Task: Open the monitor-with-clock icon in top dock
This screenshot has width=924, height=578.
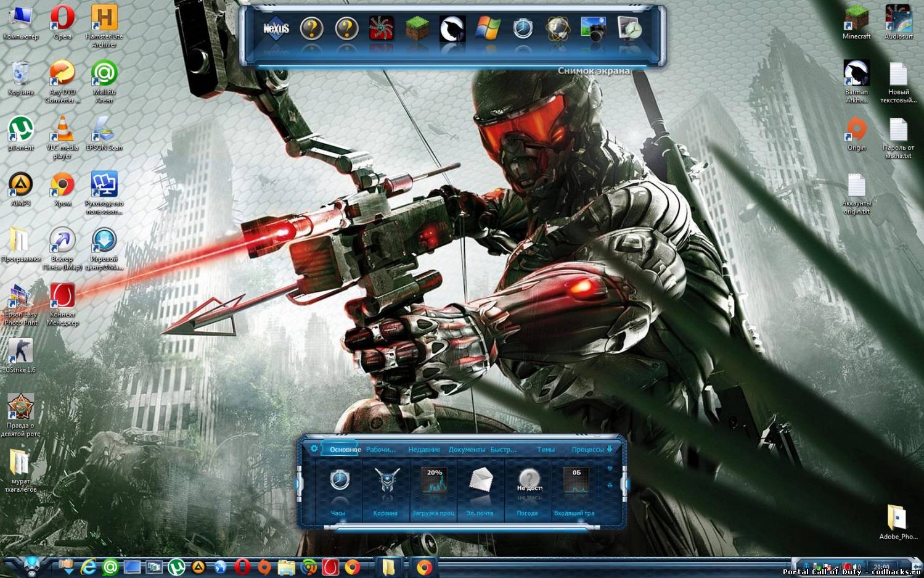Action: tap(629, 28)
